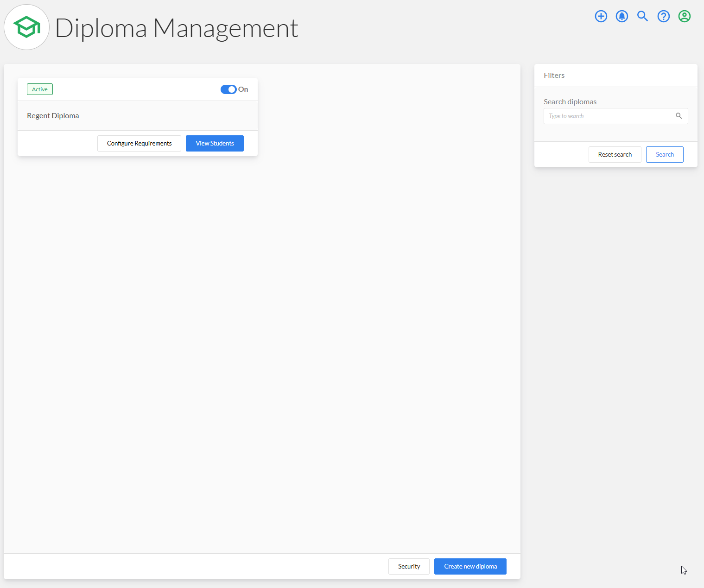Focus the Search diplomas input field
This screenshot has height=588, width=704.
pos(615,116)
